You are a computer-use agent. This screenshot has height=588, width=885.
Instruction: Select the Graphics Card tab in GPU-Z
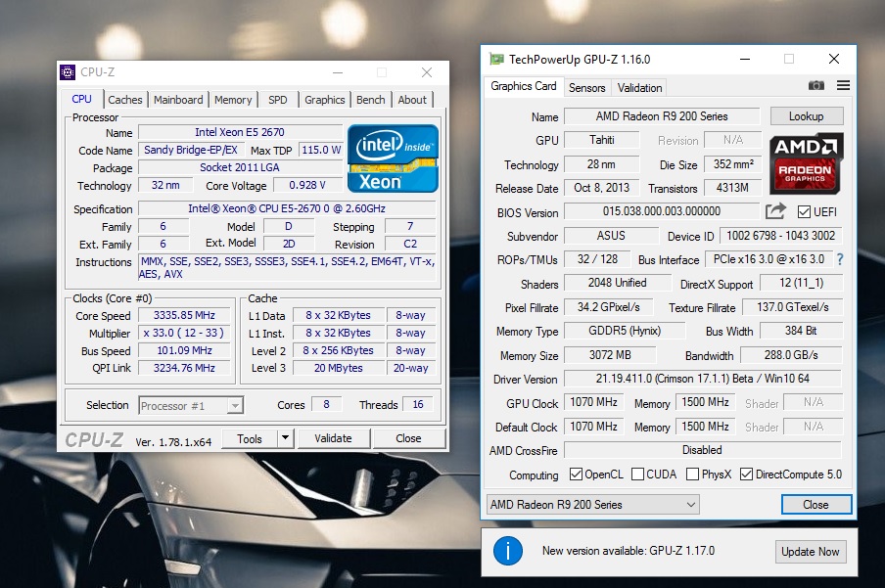[x=523, y=86]
